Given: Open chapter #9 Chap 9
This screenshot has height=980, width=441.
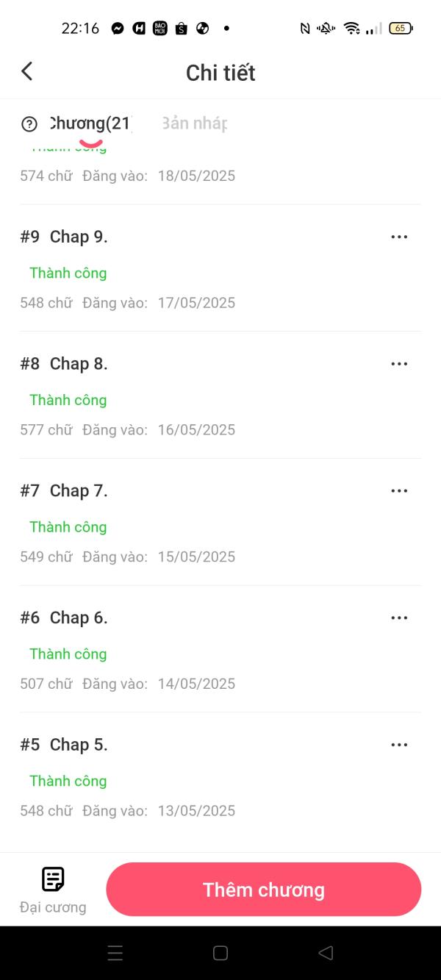Looking at the screenshot, I should 79,237.
